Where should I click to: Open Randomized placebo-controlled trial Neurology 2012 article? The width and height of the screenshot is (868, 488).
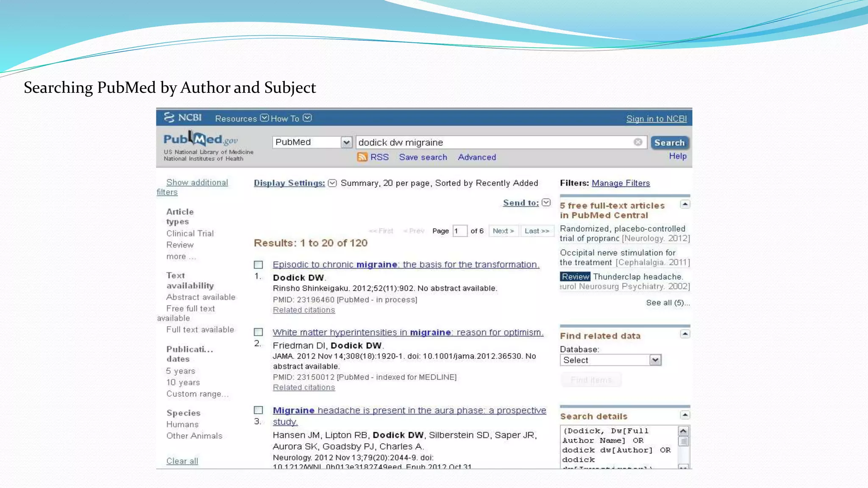point(625,233)
